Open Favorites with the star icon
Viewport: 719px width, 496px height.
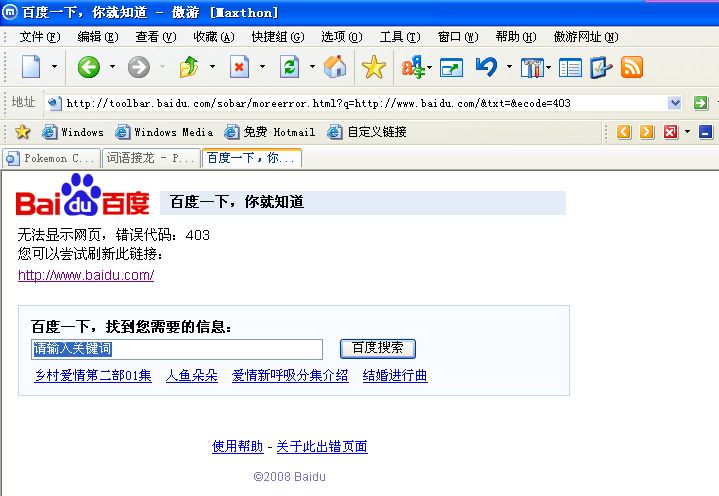pyautogui.click(x=374, y=67)
